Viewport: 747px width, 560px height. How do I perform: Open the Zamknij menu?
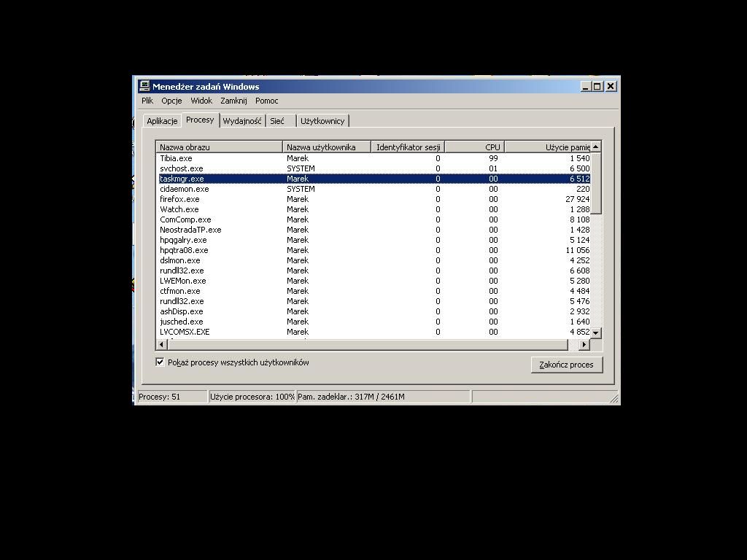pos(233,101)
